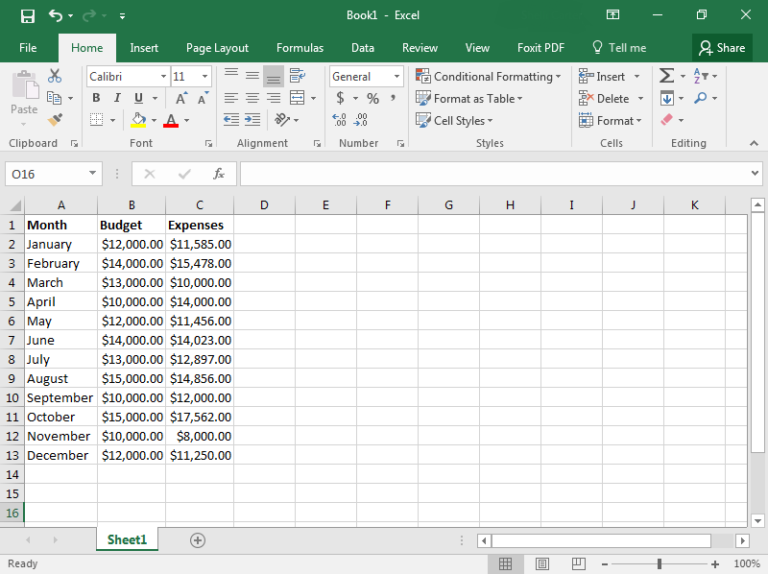Click the Format Painter brush icon

[55, 120]
